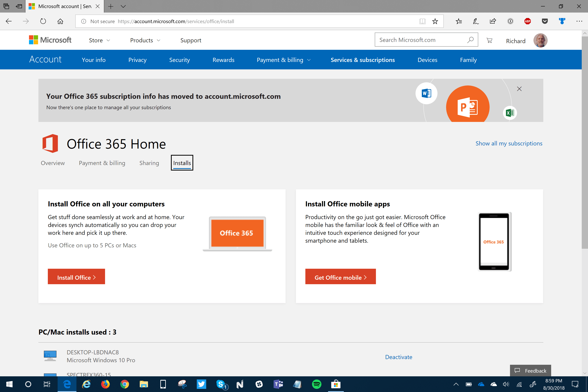Refresh the current page
Screen dimensions: 588x392
[43, 21]
